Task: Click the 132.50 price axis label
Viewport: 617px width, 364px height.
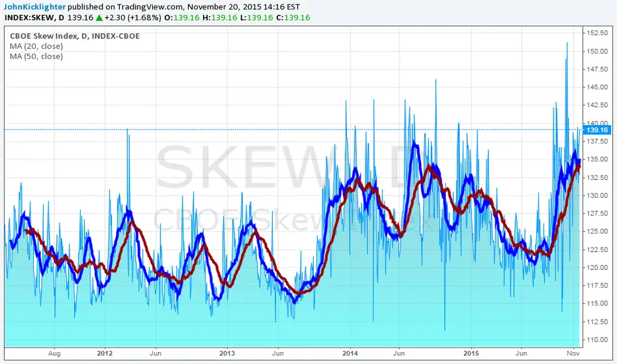Action: click(x=597, y=177)
